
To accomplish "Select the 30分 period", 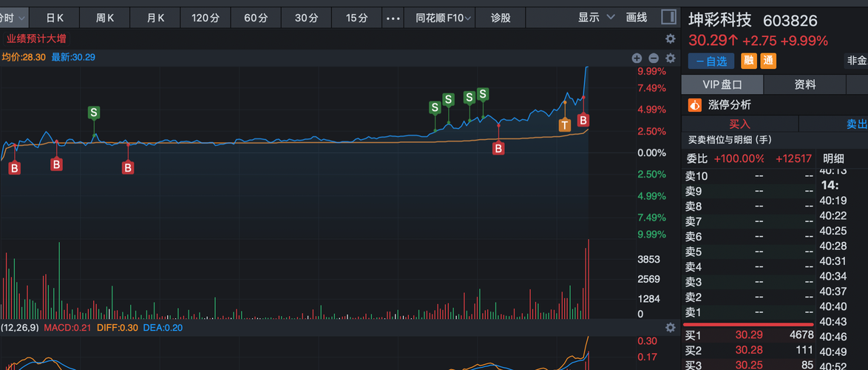I will point(306,18).
